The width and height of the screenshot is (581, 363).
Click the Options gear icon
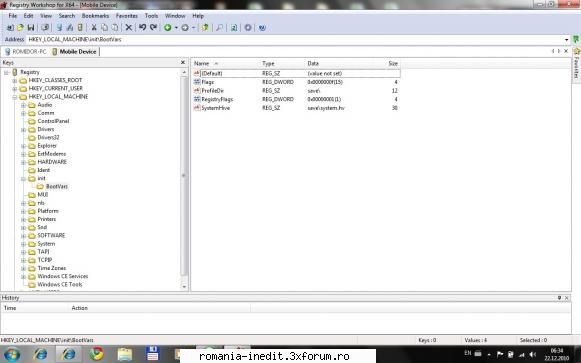pyautogui.click(x=248, y=27)
